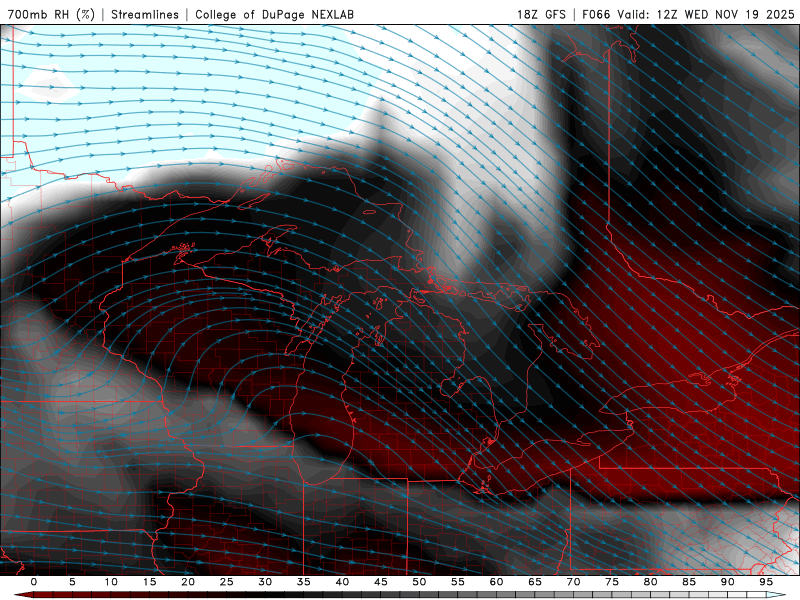Click the '90' tick label on the colorbar
Screen dimensions: 800x600
pos(727,582)
